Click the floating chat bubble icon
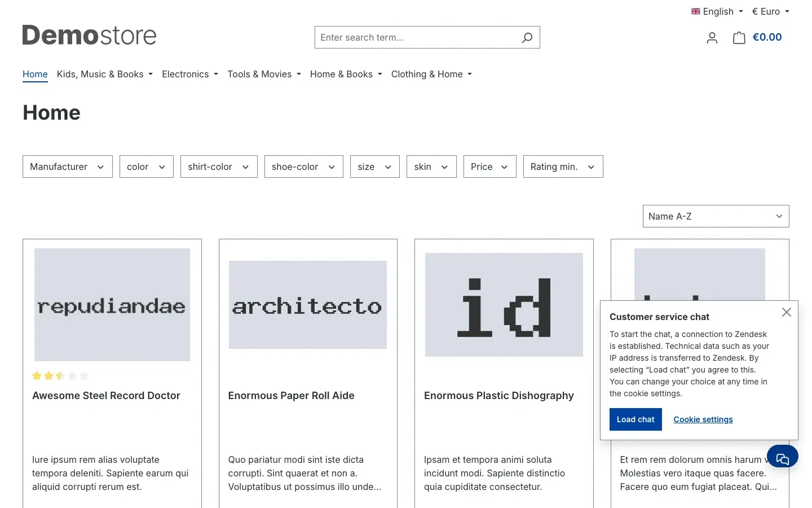Screen dimensions: 812x508 (783, 456)
